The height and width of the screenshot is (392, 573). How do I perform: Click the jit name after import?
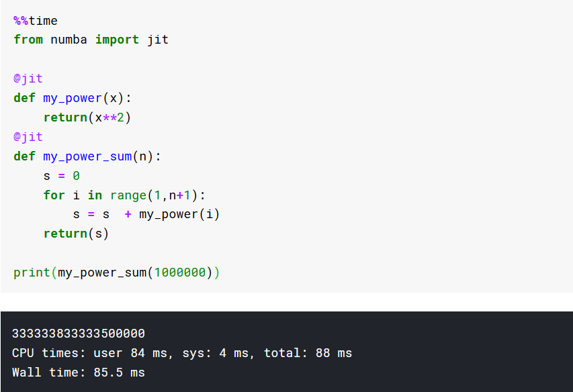tap(157, 40)
